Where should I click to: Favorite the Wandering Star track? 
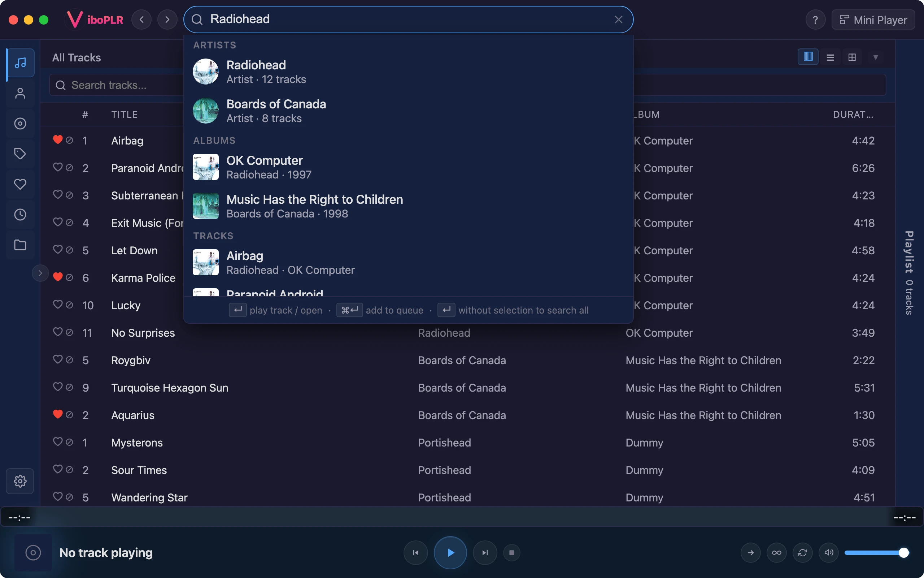point(58,497)
